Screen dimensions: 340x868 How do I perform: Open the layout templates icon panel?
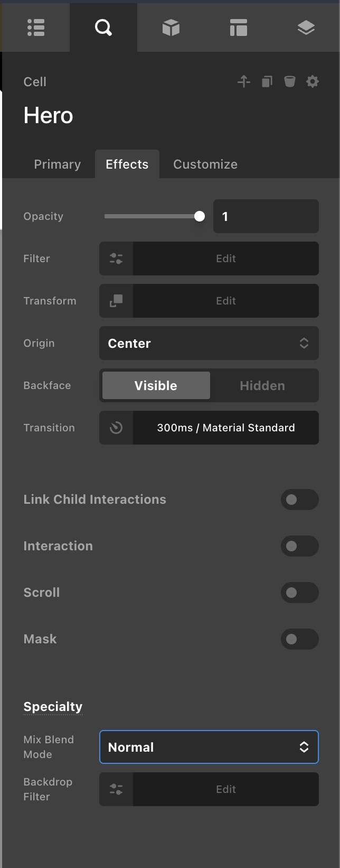239,27
